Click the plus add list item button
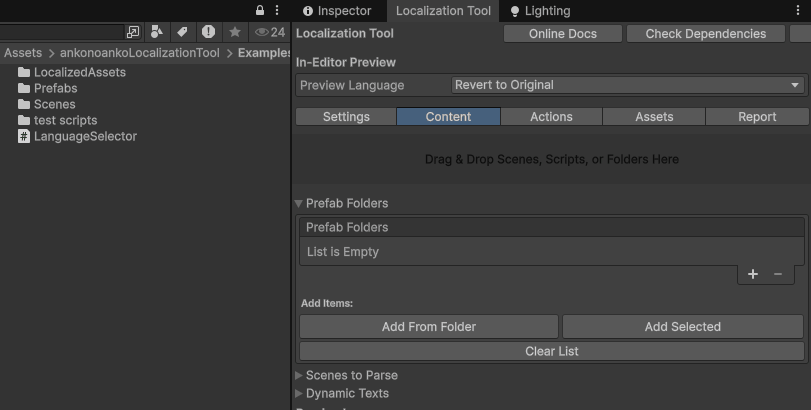811x410 pixels. 753,274
